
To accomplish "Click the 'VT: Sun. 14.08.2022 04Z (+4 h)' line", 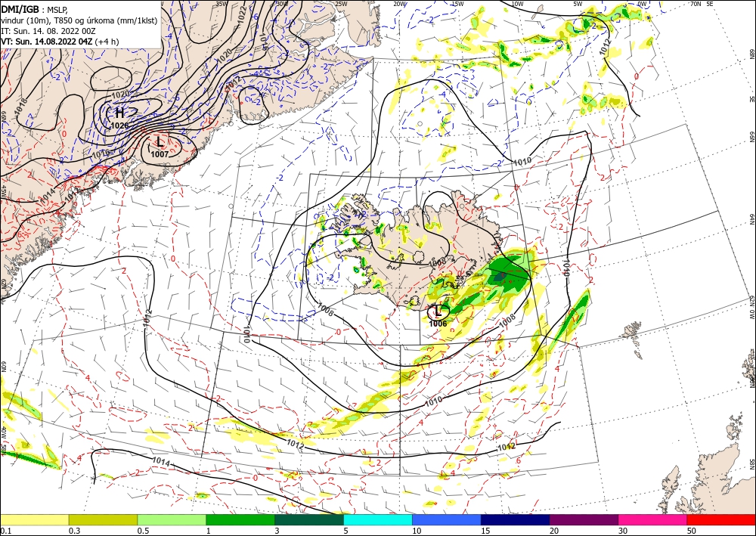I will coord(60,42).
